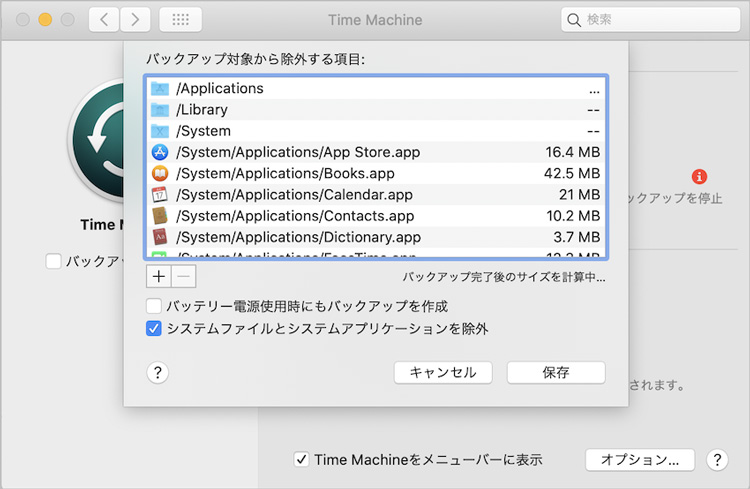
Task: Click the Dictionary app icon
Action: (x=160, y=237)
